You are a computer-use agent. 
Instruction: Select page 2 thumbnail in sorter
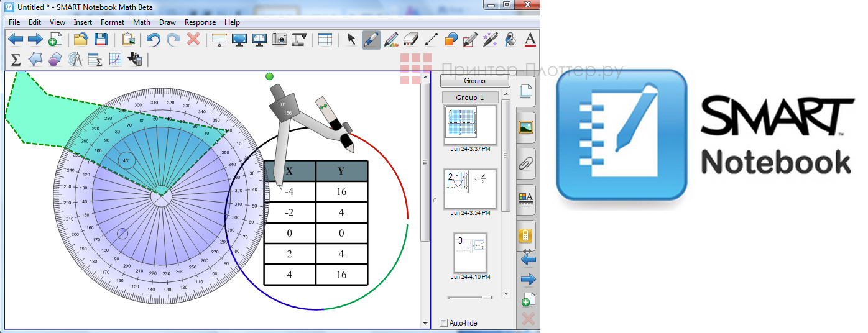[470, 189]
